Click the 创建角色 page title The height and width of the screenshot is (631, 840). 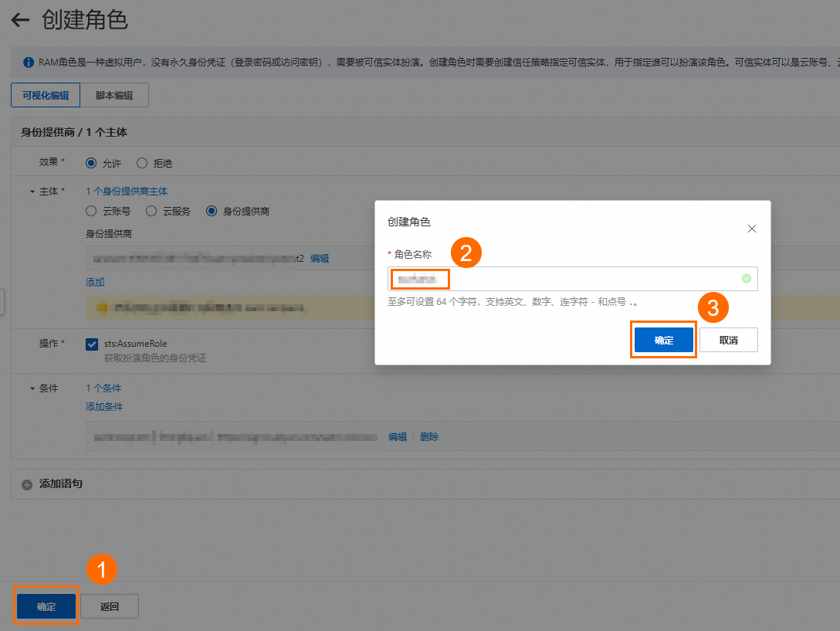coord(85,20)
